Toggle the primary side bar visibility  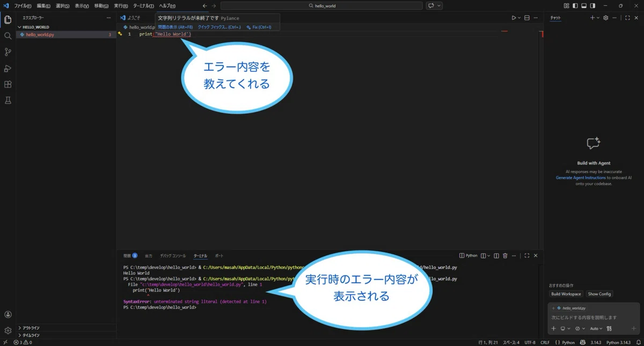tap(575, 5)
